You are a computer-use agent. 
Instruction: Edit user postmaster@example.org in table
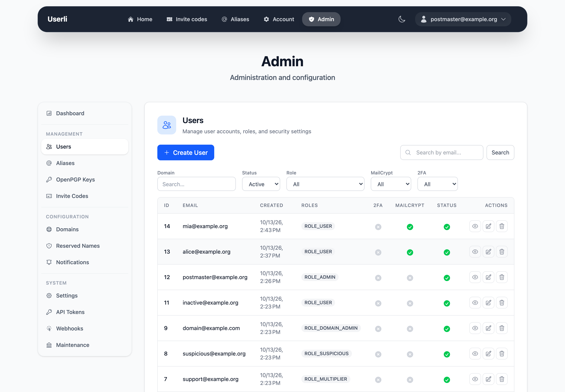point(488,277)
